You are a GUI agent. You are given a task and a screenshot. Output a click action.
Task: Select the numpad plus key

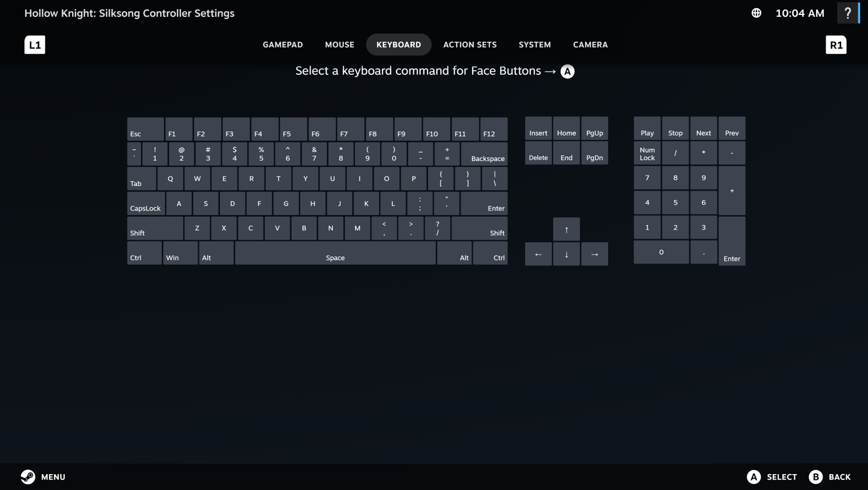(x=732, y=191)
